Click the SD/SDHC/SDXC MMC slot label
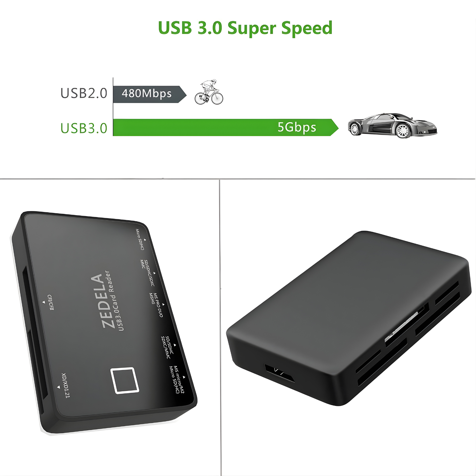The height and width of the screenshot is (476, 476). click(148, 272)
